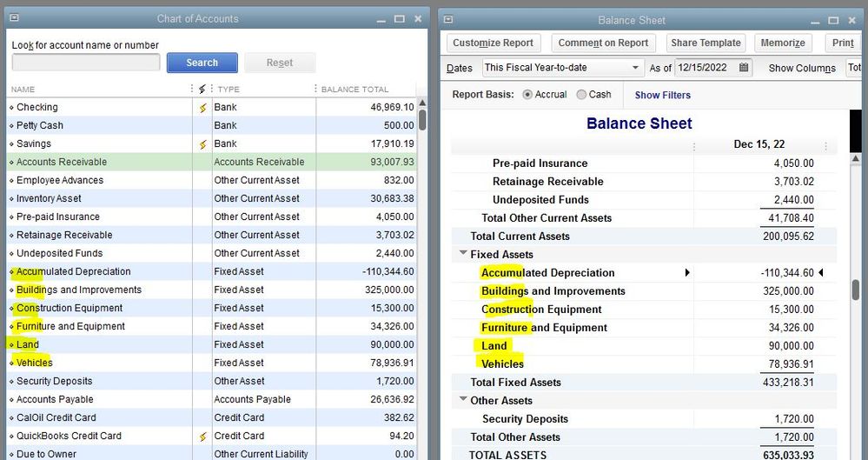Viewport: 868px width, 460px height.
Task: Select the Inventory Asset account
Action: (x=211, y=198)
